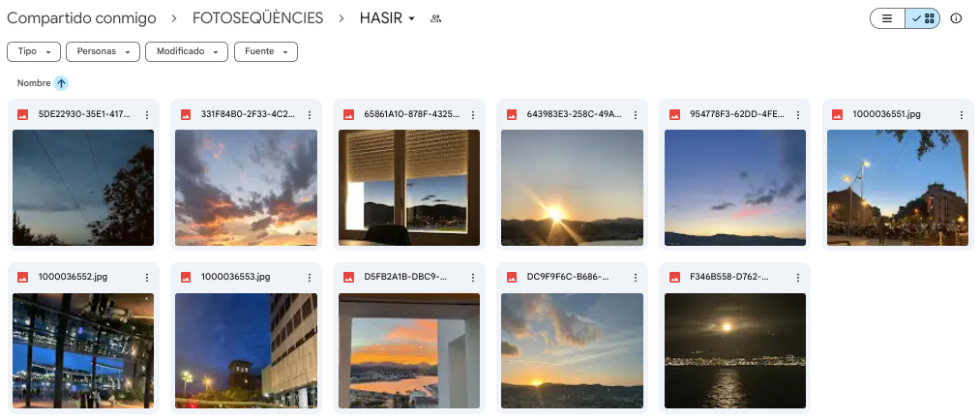Screen dimensions: 980x420
Task: Switch to list layout view
Action: (x=887, y=18)
